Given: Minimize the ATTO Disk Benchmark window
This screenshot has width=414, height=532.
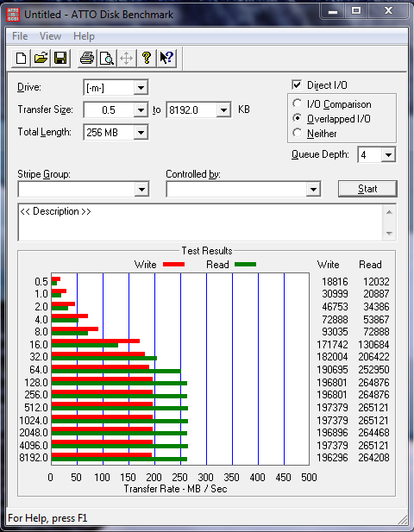Looking at the screenshot, I should coord(333,11).
